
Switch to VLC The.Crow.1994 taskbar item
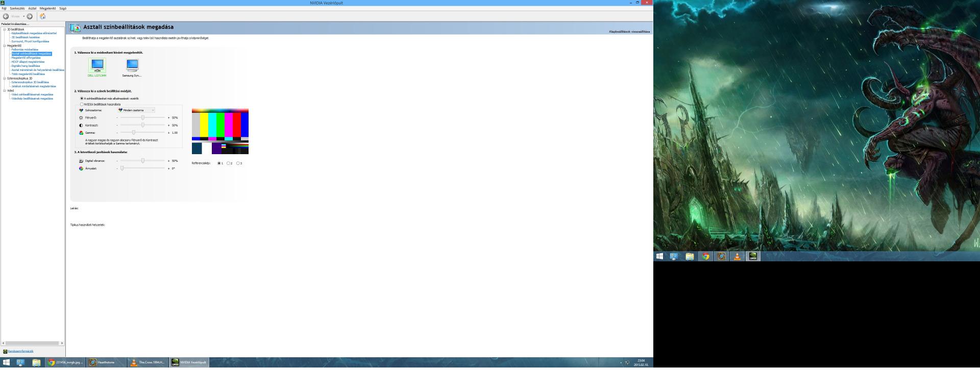point(148,362)
